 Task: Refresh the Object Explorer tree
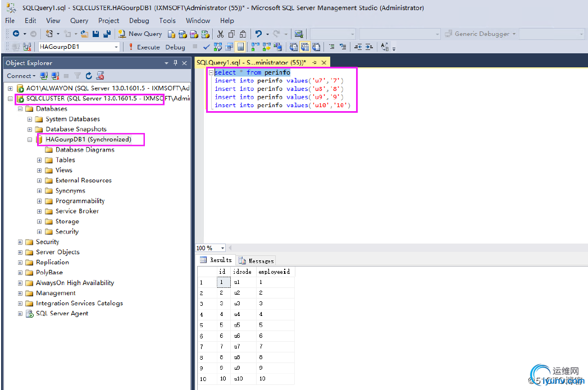89,76
